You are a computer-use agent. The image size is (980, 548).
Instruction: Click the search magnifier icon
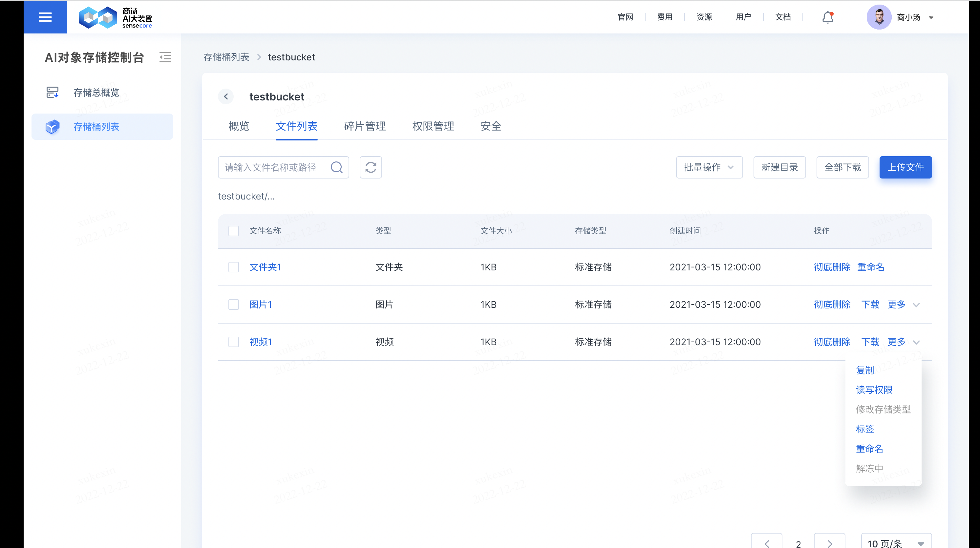(337, 167)
